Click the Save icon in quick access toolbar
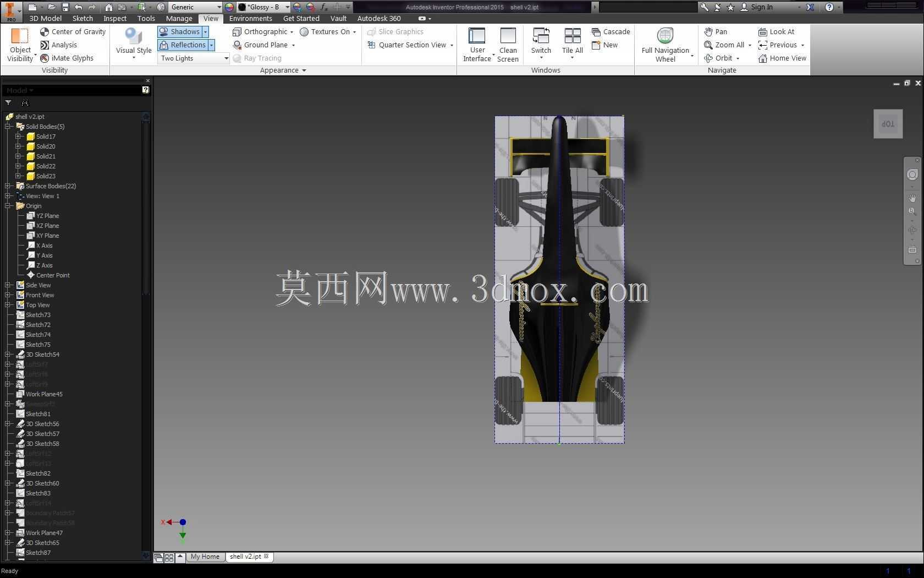 pos(65,7)
